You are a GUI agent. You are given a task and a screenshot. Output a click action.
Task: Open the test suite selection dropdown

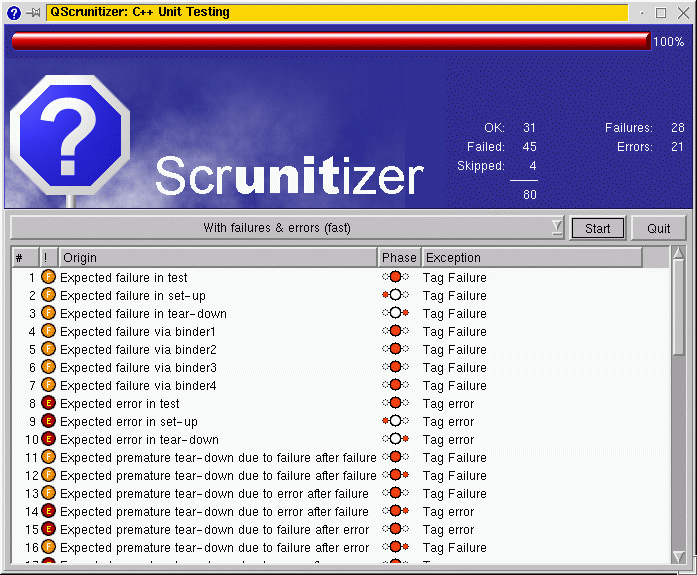pyautogui.click(x=286, y=228)
